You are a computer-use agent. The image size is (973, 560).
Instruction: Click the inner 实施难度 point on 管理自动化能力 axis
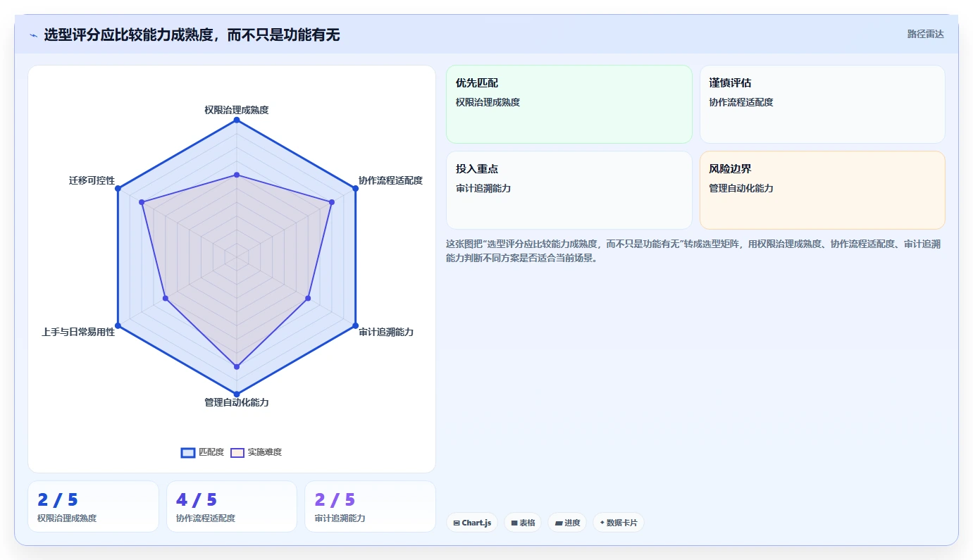pos(237,366)
